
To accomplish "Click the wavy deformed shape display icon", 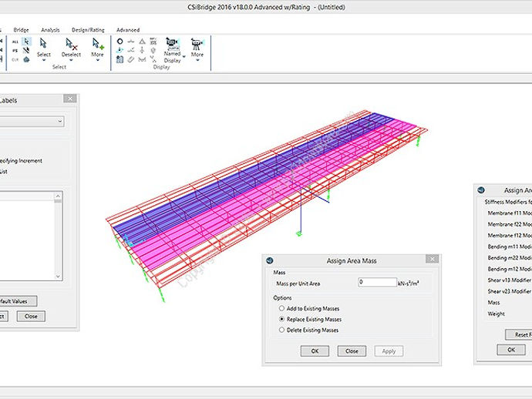I will pyautogui.click(x=131, y=42).
